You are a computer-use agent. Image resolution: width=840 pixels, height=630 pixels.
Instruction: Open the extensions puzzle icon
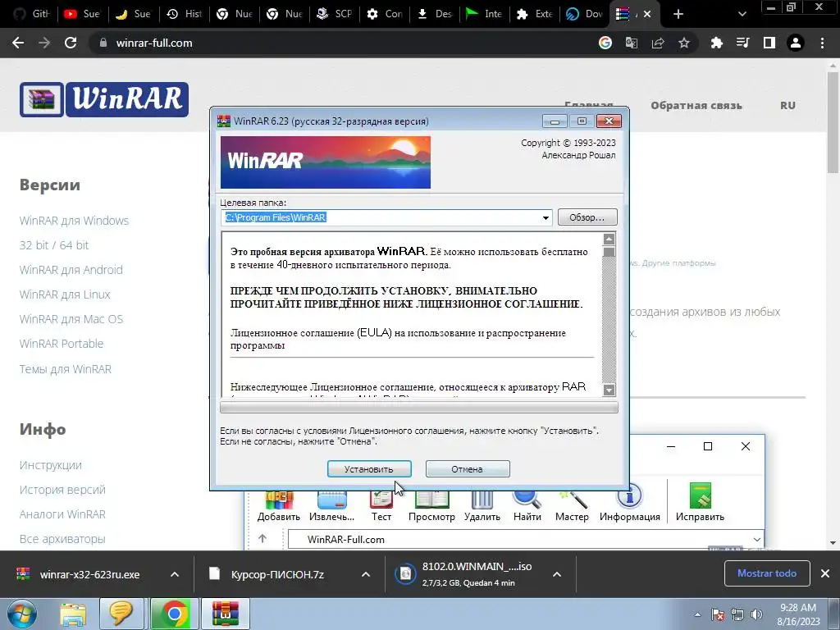point(717,43)
